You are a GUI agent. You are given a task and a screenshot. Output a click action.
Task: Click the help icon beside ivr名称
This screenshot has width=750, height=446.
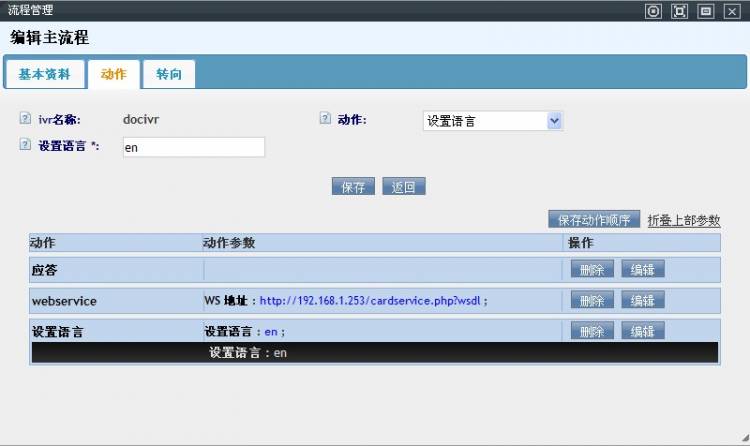click(x=25, y=119)
